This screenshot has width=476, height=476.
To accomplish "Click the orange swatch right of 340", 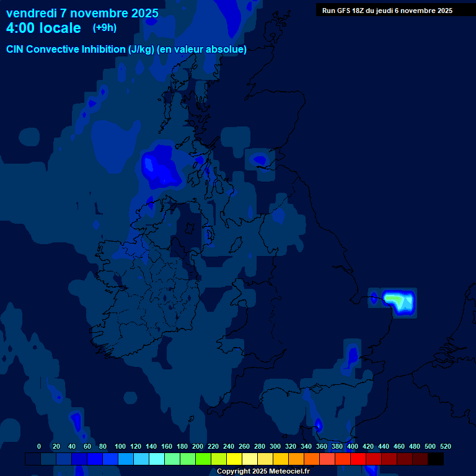I will click(312, 459).
